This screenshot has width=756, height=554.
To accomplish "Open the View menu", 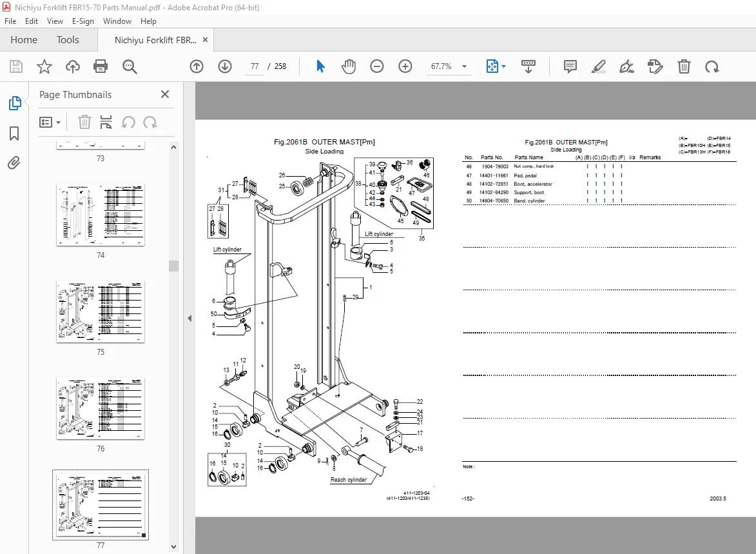I will 55,21.
